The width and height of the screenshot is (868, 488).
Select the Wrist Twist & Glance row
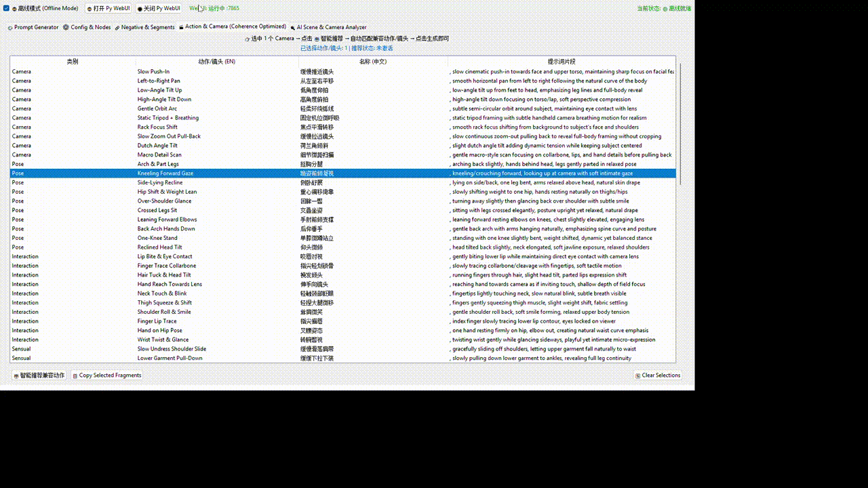coord(343,340)
